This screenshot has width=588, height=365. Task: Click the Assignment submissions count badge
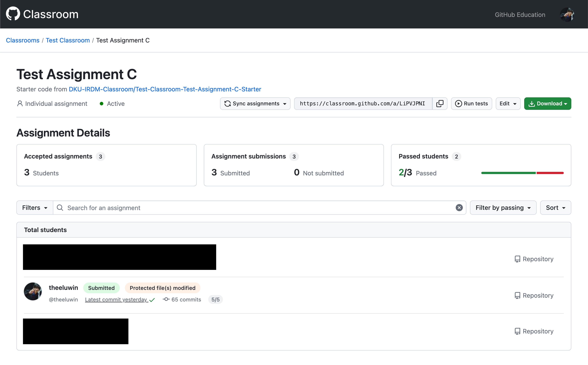pos(294,156)
